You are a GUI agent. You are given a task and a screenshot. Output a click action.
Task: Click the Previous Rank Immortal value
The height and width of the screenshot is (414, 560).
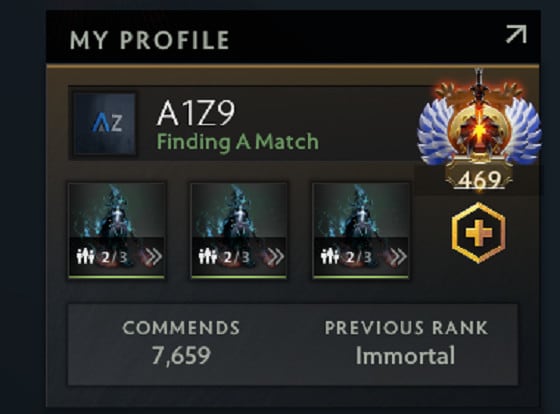pos(405,355)
